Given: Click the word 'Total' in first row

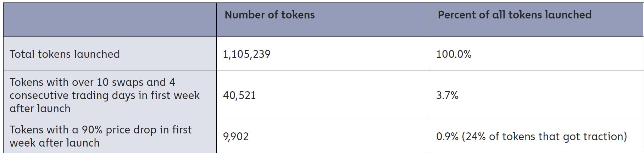Looking at the screenshot, I should [x=22, y=54].
